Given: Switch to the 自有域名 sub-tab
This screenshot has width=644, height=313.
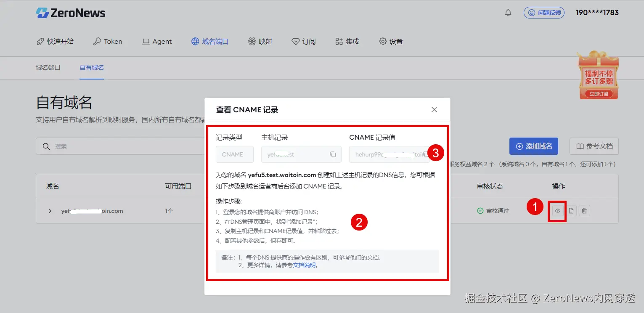Looking at the screenshot, I should click(92, 67).
